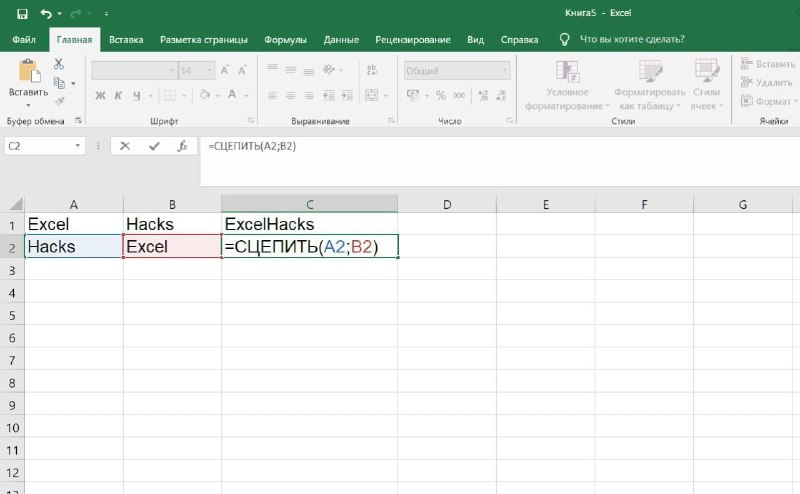
Task: Open the Файл menu tab
Action: pos(24,40)
